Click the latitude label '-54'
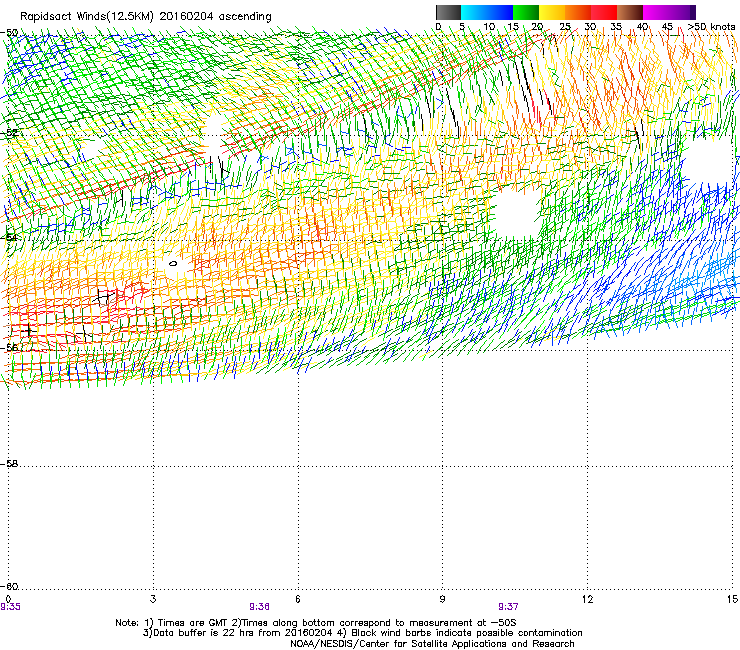 coord(9,237)
